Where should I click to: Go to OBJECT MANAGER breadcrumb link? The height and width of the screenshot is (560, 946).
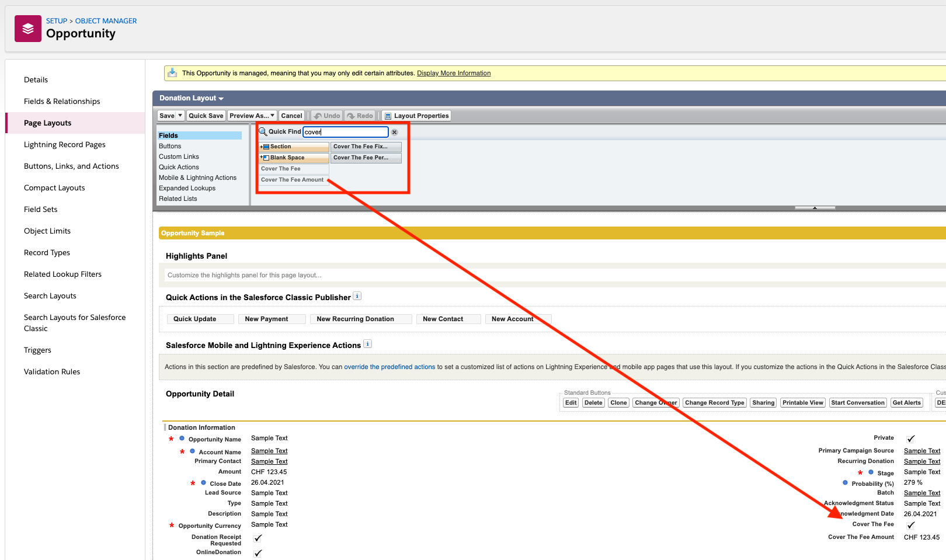point(106,20)
